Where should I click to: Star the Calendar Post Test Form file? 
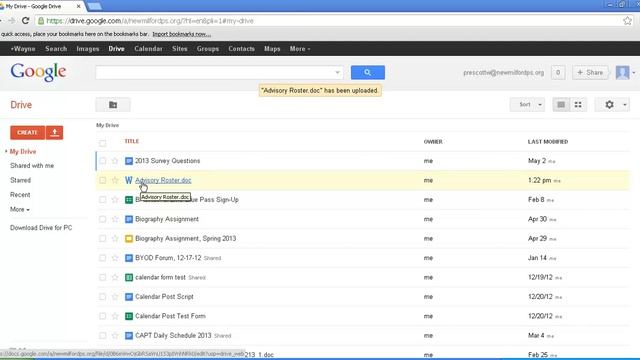(x=115, y=316)
